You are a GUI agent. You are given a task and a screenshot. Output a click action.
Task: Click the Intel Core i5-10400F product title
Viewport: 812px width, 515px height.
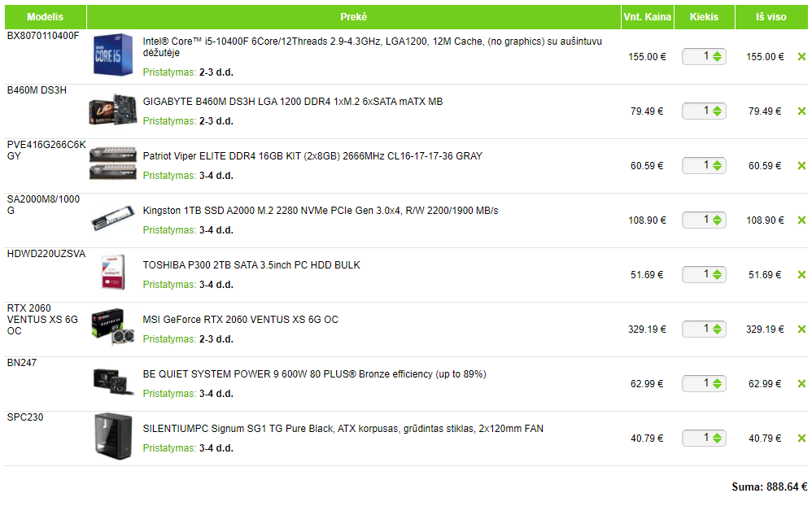click(373, 47)
